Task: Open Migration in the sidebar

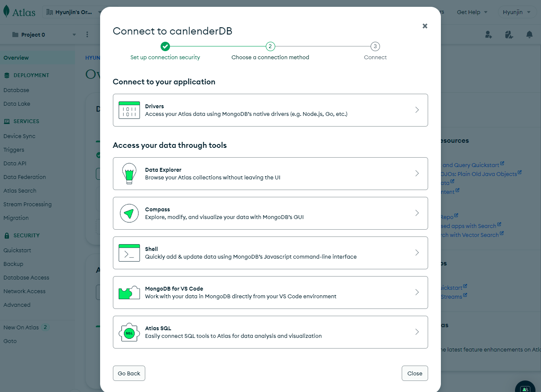Action: (16, 218)
